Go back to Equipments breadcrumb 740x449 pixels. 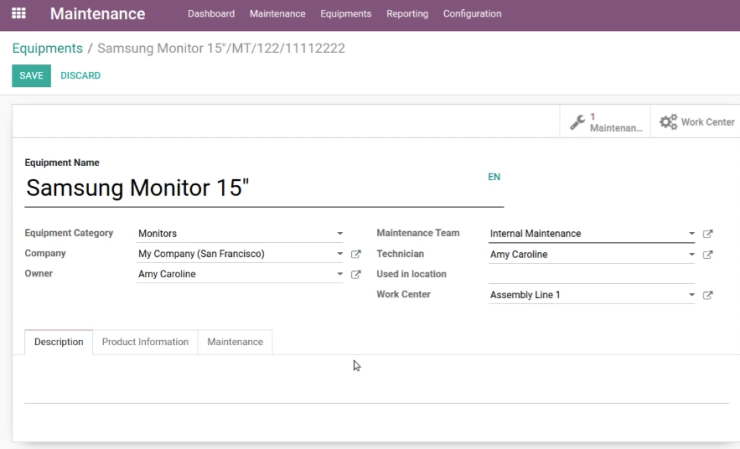click(x=47, y=48)
